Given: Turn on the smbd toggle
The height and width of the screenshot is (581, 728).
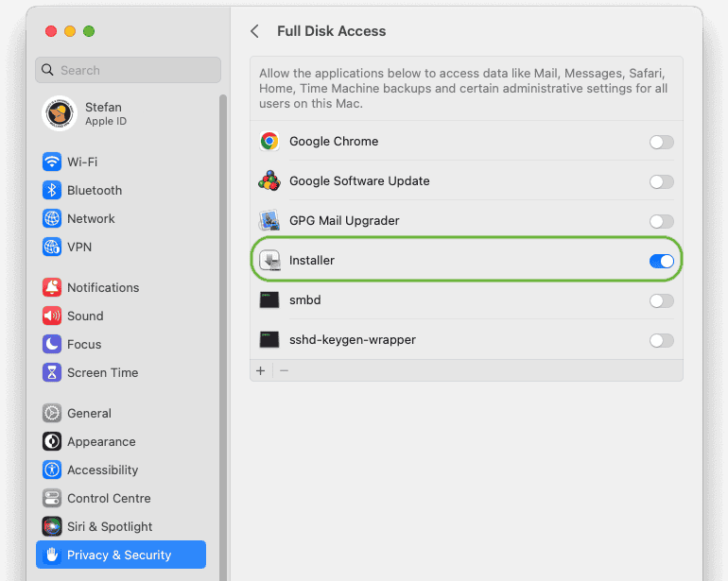Looking at the screenshot, I should tap(661, 300).
